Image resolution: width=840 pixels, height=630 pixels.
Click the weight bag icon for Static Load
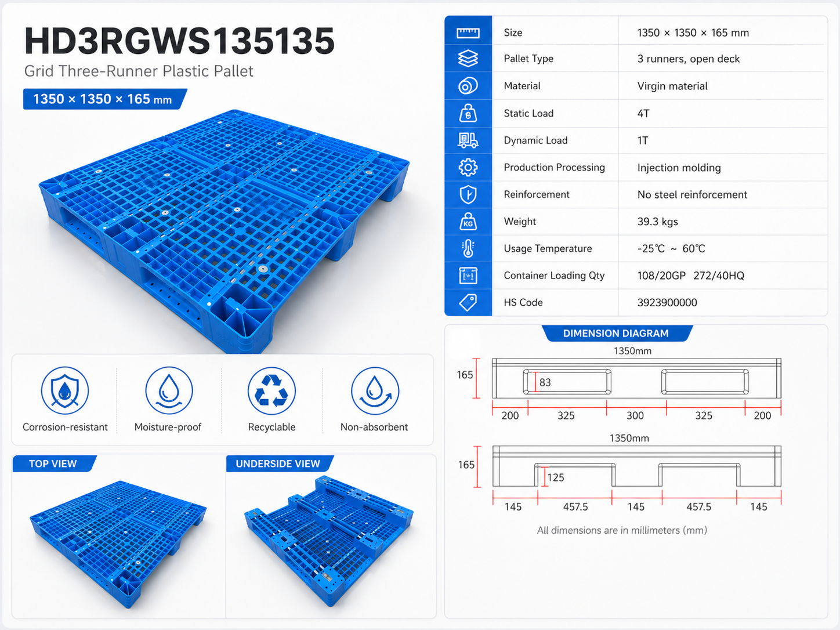468,113
